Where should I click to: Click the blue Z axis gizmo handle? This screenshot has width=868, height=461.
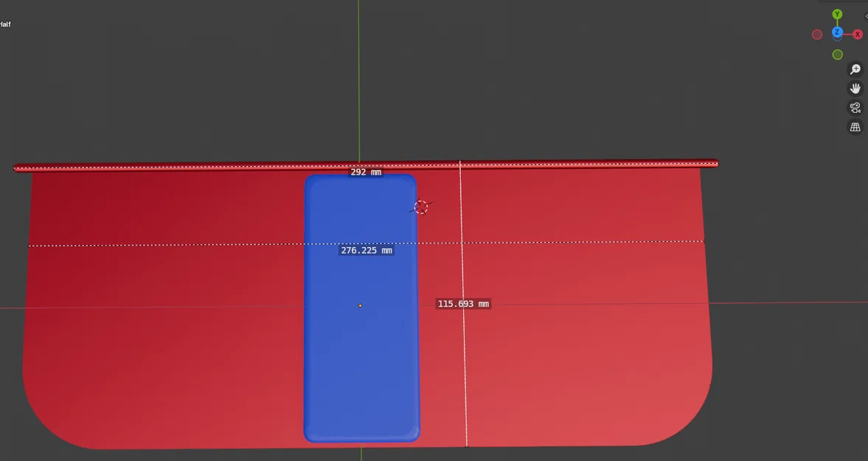[837, 32]
